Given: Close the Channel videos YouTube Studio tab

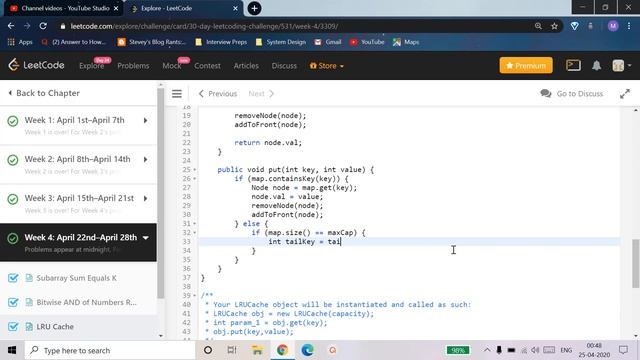Looking at the screenshot, I should 116,8.
